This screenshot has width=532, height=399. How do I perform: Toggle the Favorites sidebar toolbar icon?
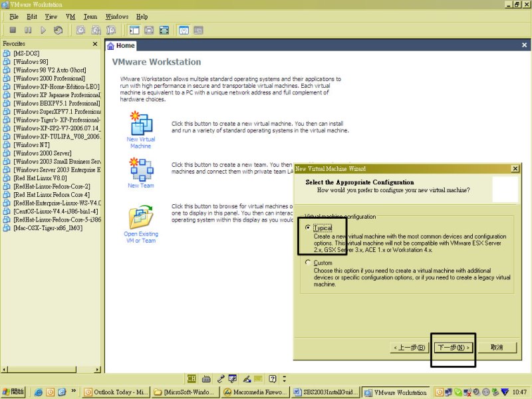click(134, 30)
